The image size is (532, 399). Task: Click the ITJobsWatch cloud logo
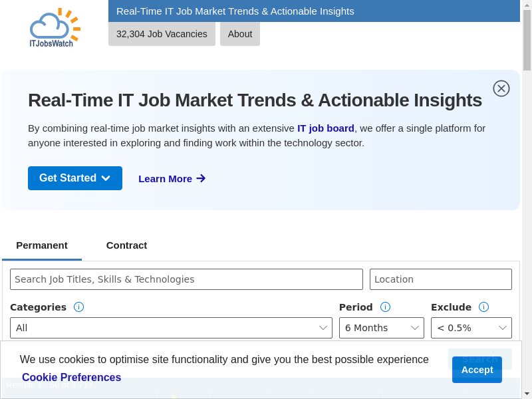(55, 27)
